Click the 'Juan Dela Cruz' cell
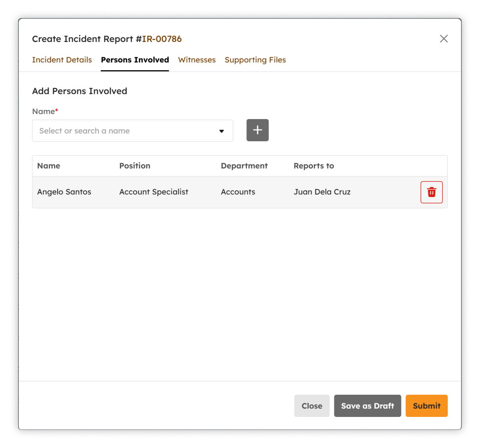The height and width of the screenshot is (448, 480). tap(322, 192)
